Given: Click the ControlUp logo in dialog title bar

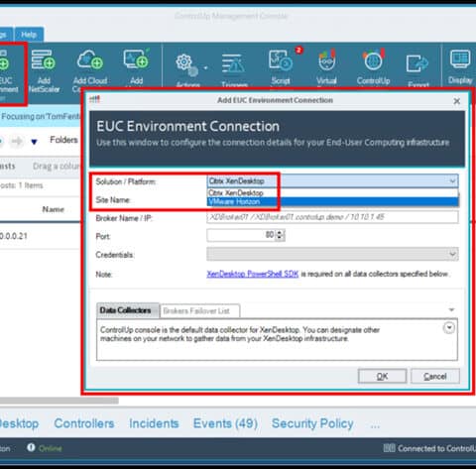Looking at the screenshot, I should [x=94, y=99].
